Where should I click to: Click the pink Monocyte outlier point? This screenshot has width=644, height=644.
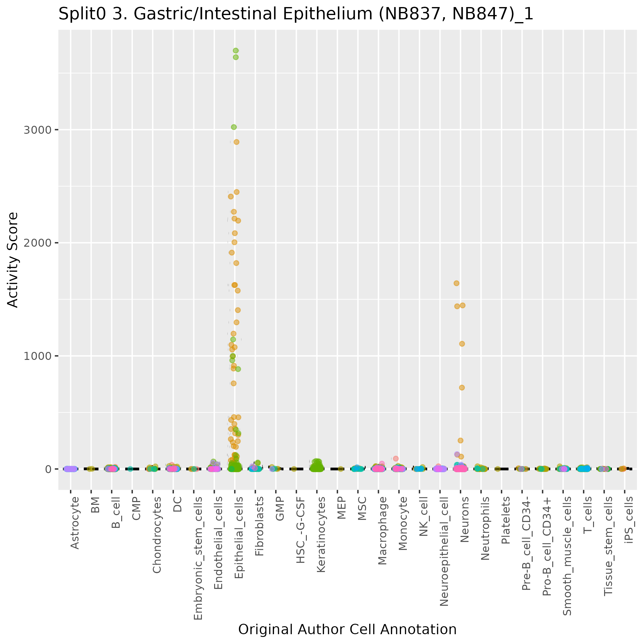(396, 459)
